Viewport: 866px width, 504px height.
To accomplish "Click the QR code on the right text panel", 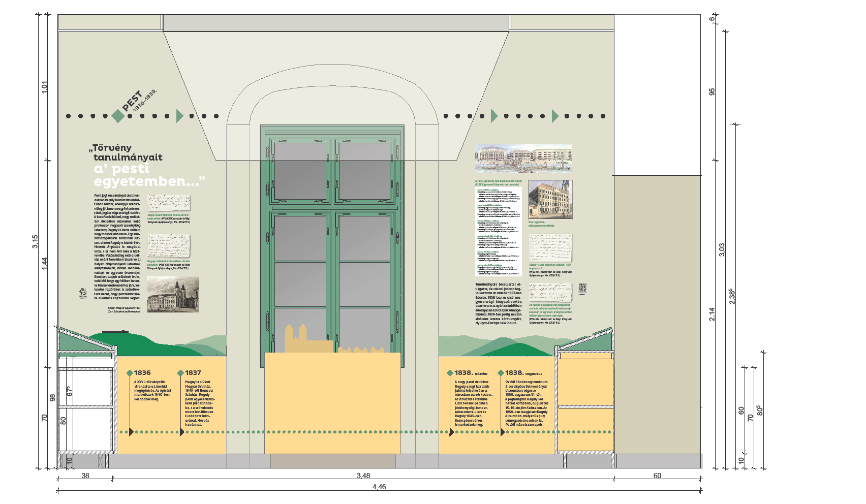I will pyautogui.click(x=582, y=289).
